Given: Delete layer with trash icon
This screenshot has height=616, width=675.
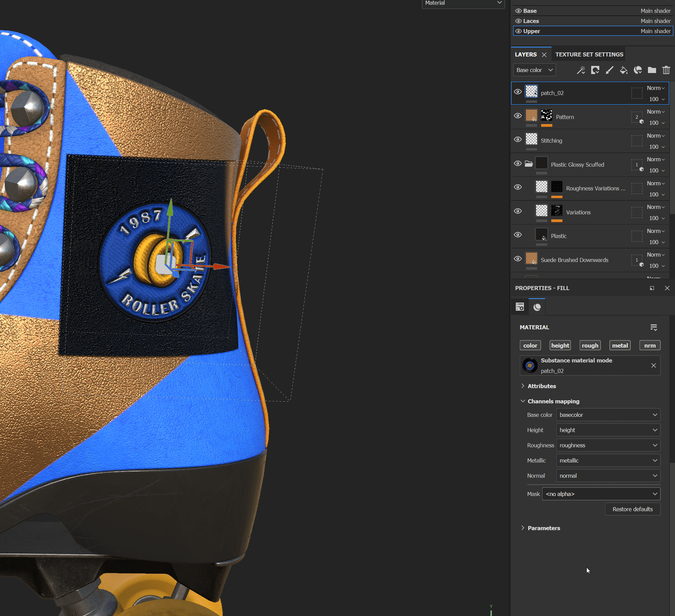Looking at the screenshot, I should 666,70.
